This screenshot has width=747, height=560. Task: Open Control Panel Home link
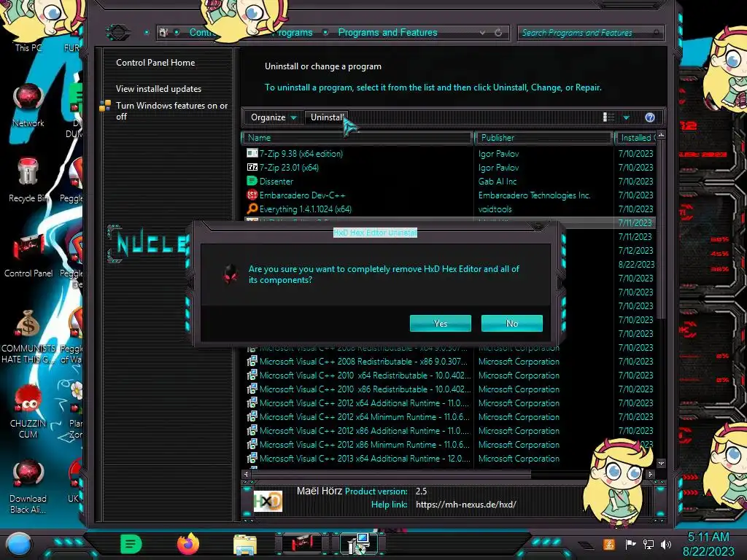click(155, 63)
